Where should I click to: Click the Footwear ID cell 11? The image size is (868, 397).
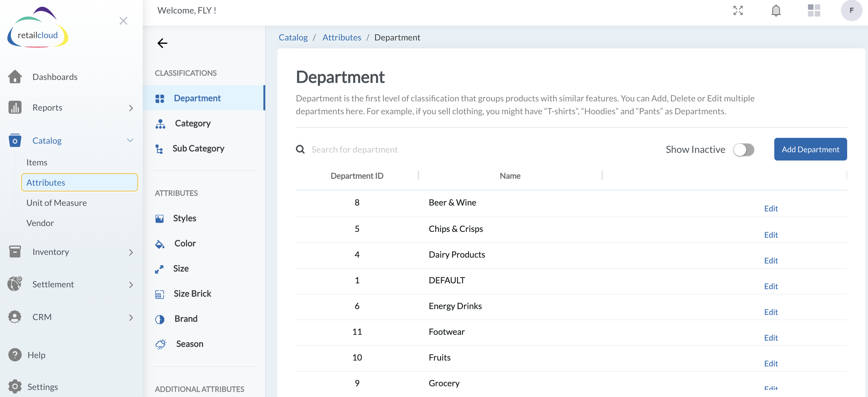[357, 332]
